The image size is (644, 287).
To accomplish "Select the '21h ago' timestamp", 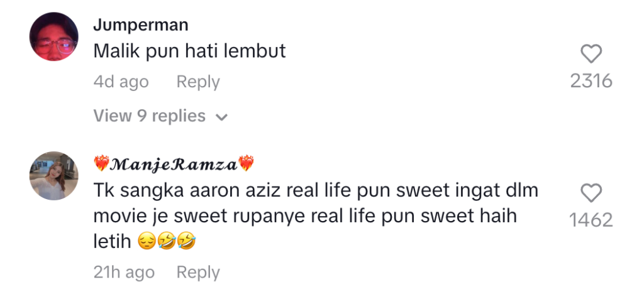I will point(124,272).
